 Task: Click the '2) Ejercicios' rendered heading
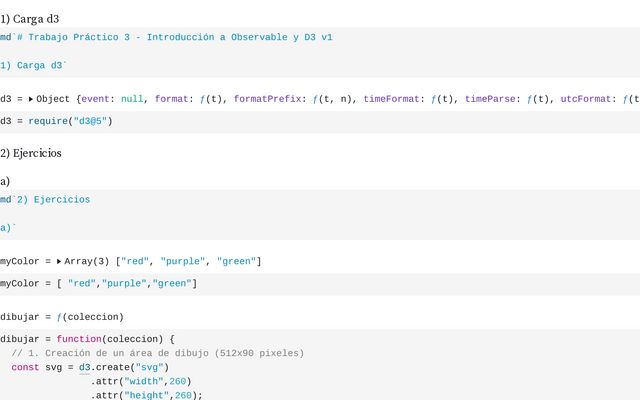pos(31,153)
